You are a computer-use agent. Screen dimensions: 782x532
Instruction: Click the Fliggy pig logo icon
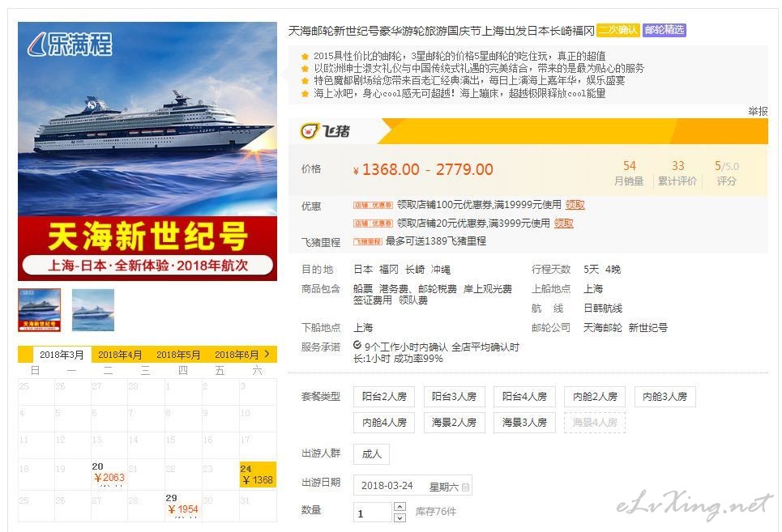[310, 131]
